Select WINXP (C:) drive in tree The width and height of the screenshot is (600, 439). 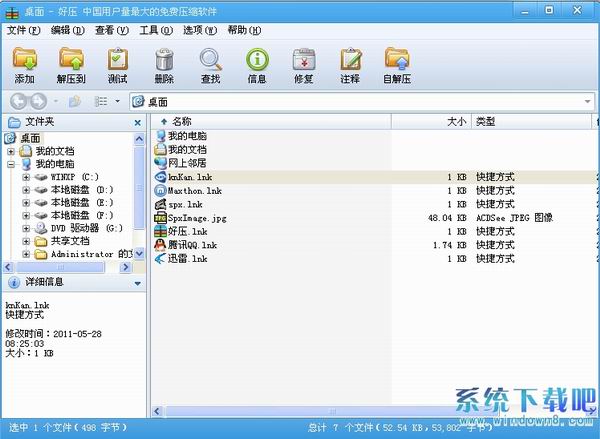(75, 177)
